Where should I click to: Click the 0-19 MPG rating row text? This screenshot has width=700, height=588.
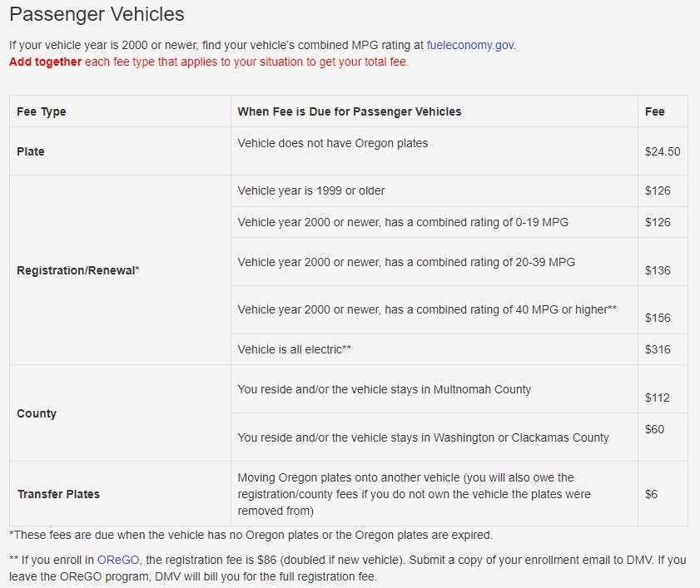(x=403, y=222)
